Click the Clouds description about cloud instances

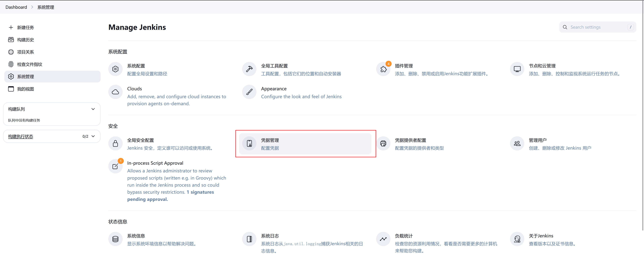(x=176, y=100)
